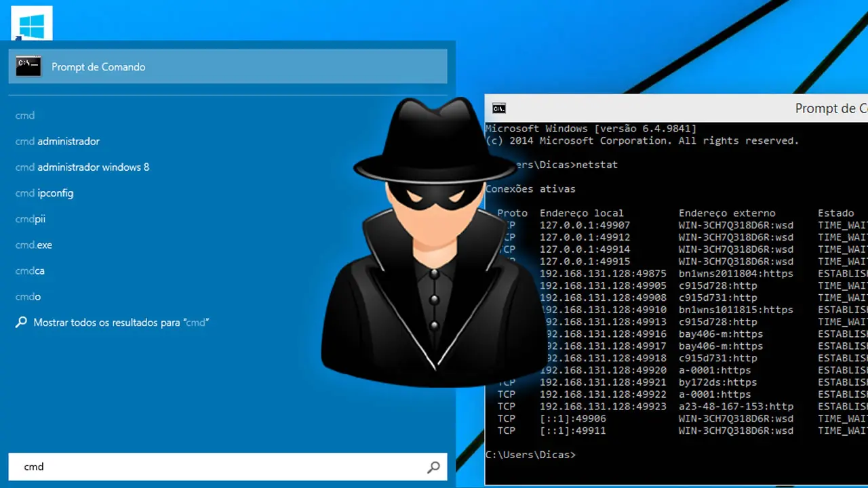Click the Microsoft Corporation copyright line
The image size is (868, 488).
pos(642,141)
